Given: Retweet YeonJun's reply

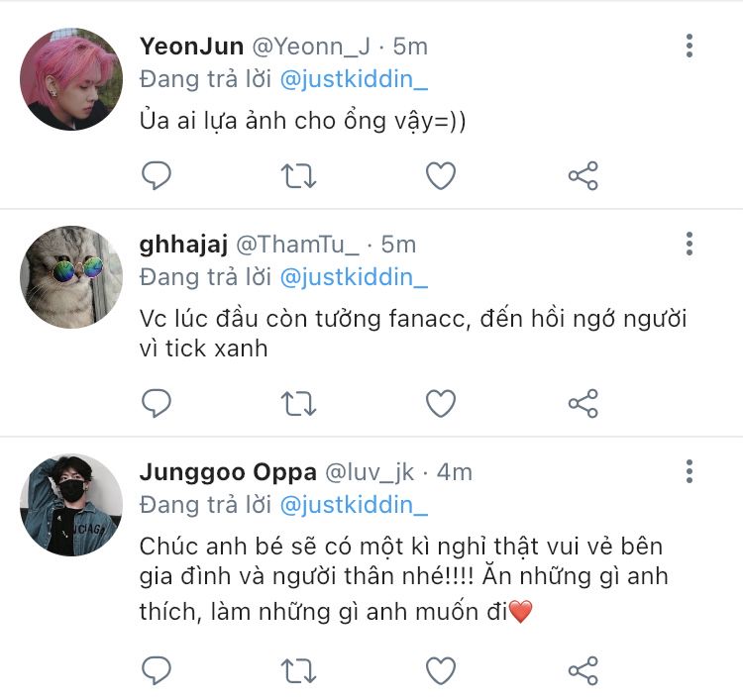Looking at the screenshot, I should [x=298, y=176].
